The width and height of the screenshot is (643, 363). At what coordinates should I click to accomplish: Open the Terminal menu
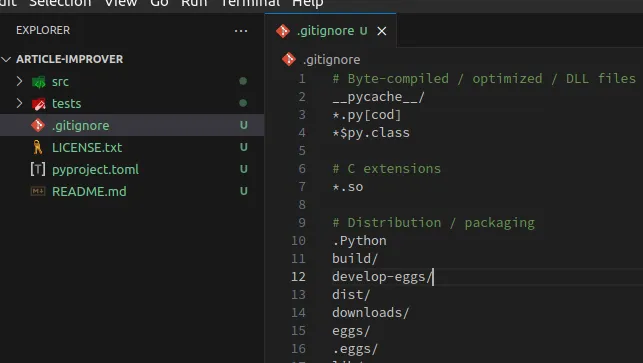250,3
